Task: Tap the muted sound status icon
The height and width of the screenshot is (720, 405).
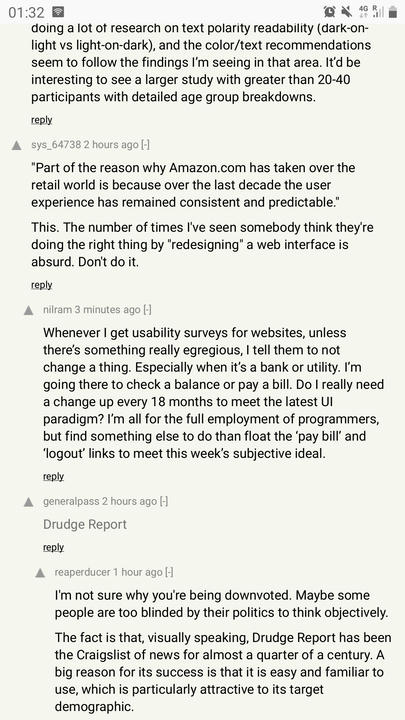Action: (347, 12)
